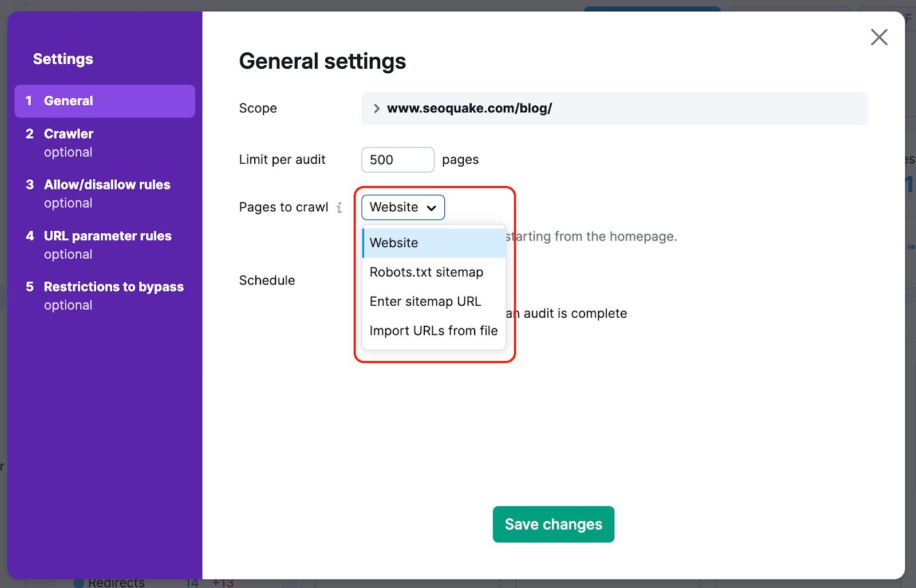The height and width of the screenshot is (588, 916).
Task: Open the General settings step
Action: pyautogui.click(x=68, y=100)
